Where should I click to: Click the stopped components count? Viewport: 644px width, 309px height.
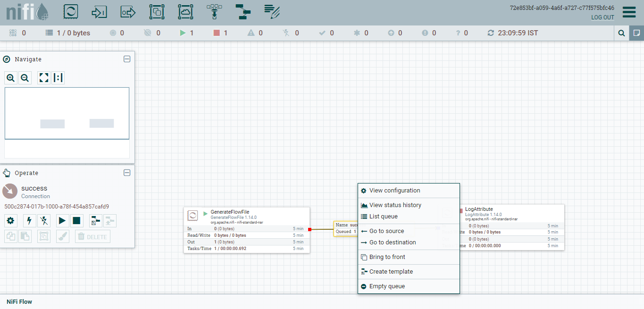pos(221,33)
